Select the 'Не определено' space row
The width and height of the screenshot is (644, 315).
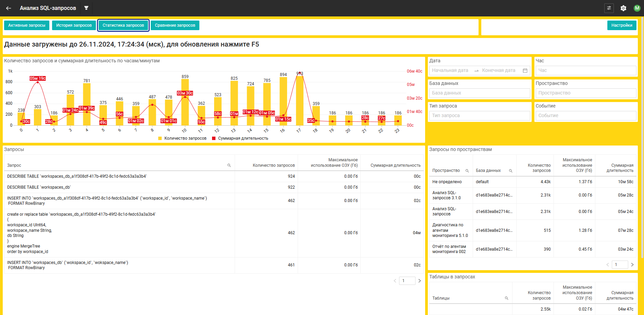(x=533, y=182)
